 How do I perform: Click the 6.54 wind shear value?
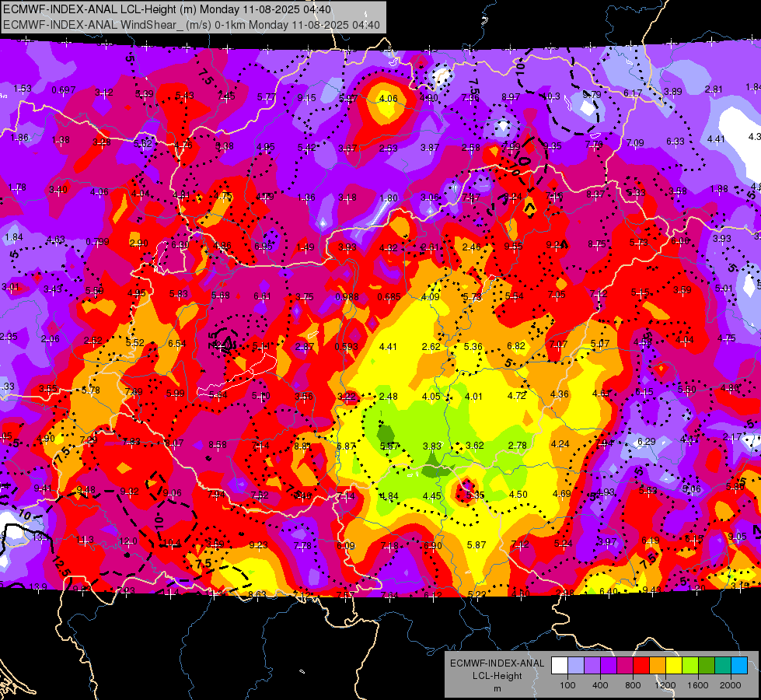click(177, 344)
